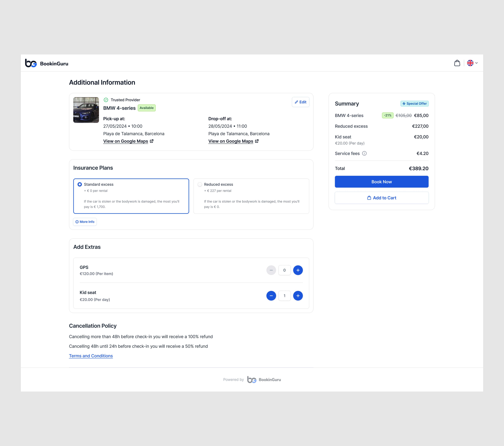Open More Info for insurance plans
Image resolution: width=504 pixels, height=446 pixels.
(x=85, y=222)
